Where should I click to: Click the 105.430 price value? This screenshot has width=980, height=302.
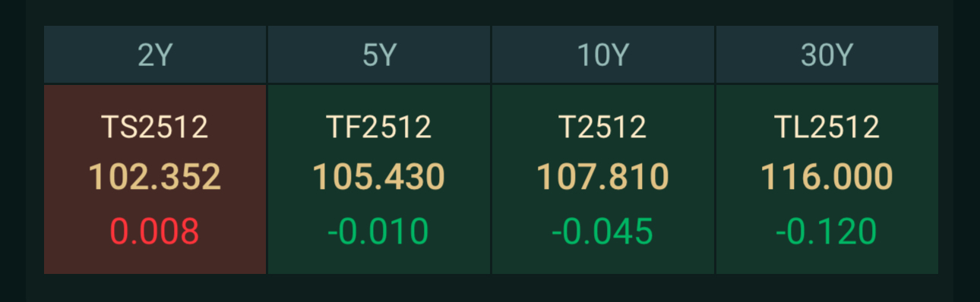379,178
